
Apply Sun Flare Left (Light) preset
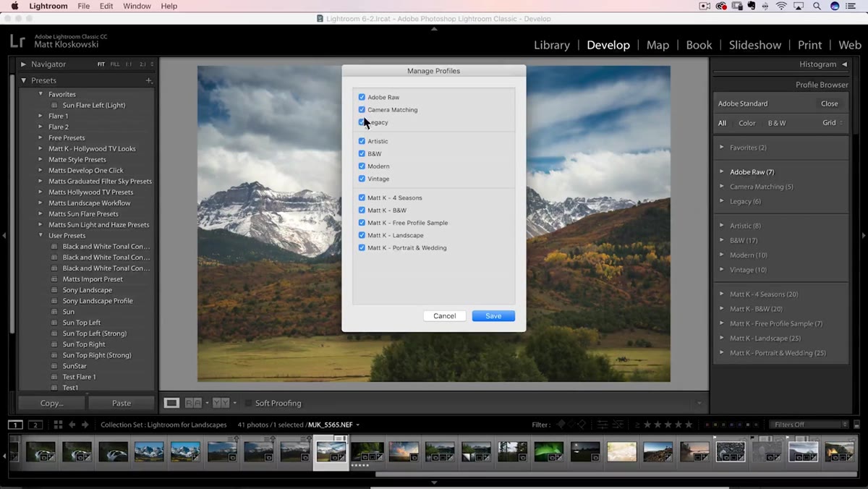pyautogui.click(x=93, y=105)
